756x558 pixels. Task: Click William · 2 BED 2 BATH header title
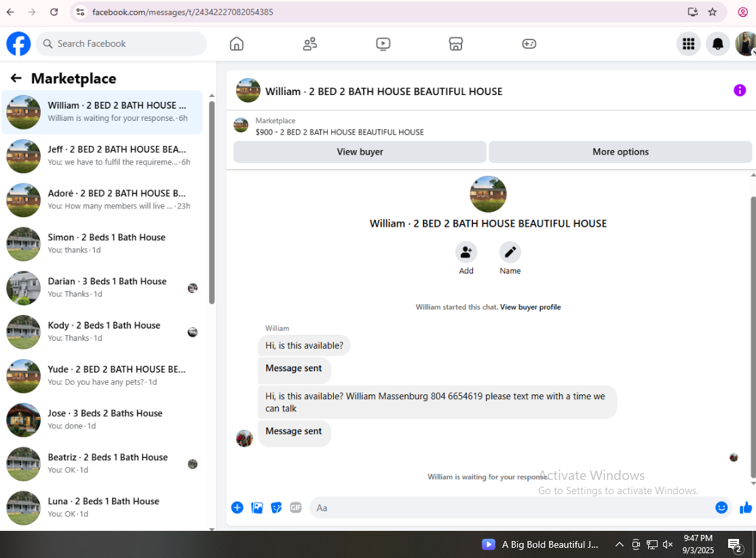[x=384, y=92]
